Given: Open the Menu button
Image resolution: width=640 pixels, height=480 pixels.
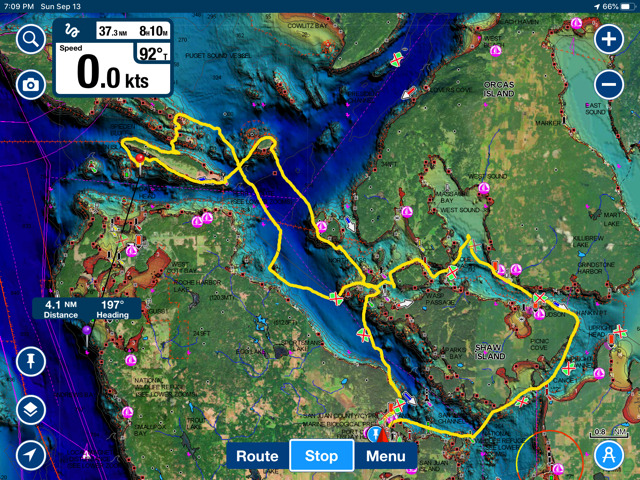Looking at the screenshot, I should click(x=386, y=456).
